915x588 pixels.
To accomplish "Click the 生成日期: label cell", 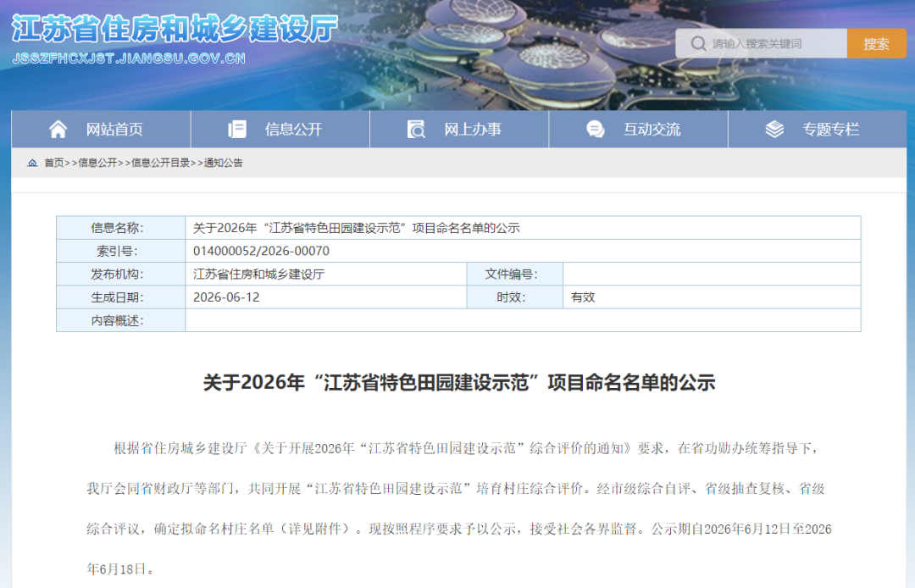I will pyautogui.click(x=121, y=297).
